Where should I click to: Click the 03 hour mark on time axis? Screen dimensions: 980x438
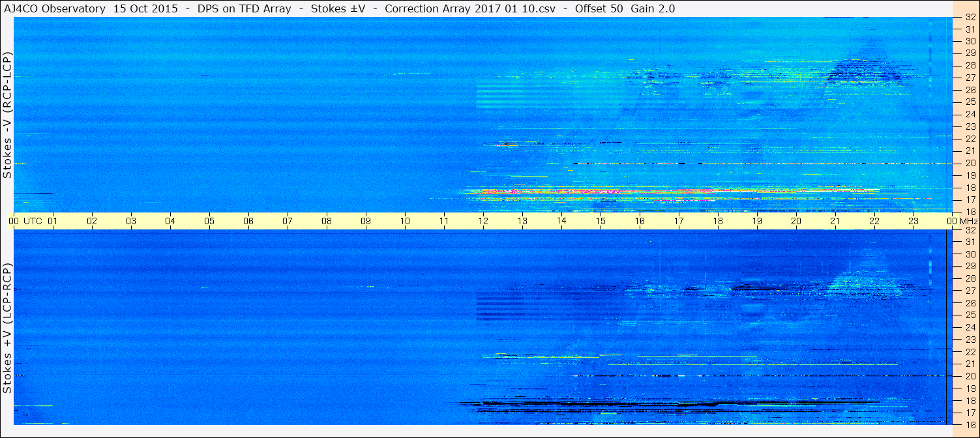[131, 221]
